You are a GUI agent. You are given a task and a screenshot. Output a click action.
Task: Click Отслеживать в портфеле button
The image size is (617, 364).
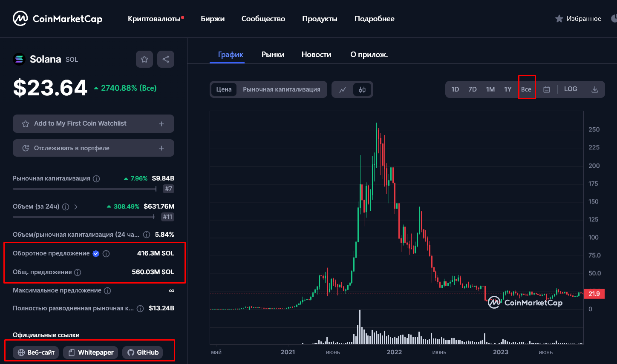coord(93,148)
